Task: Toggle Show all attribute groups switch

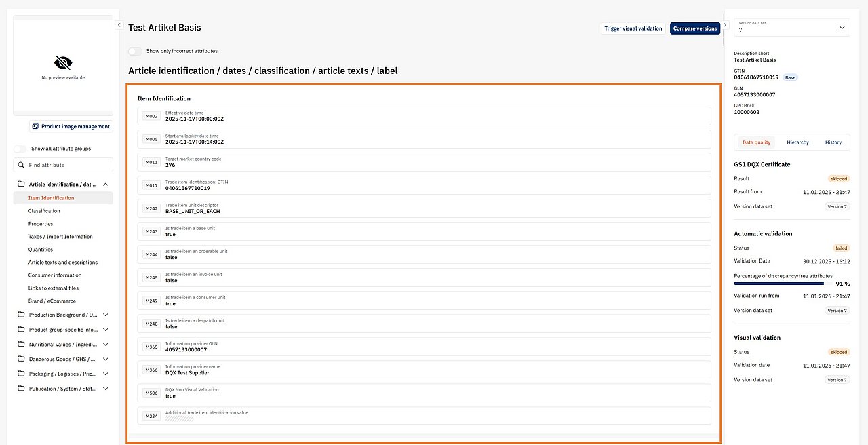Action: click(21, 149)
